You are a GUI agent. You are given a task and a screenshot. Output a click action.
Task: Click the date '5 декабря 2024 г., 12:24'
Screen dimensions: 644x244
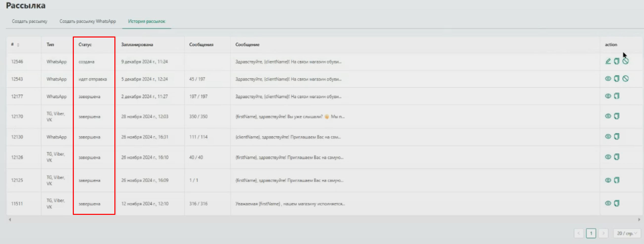144,79
